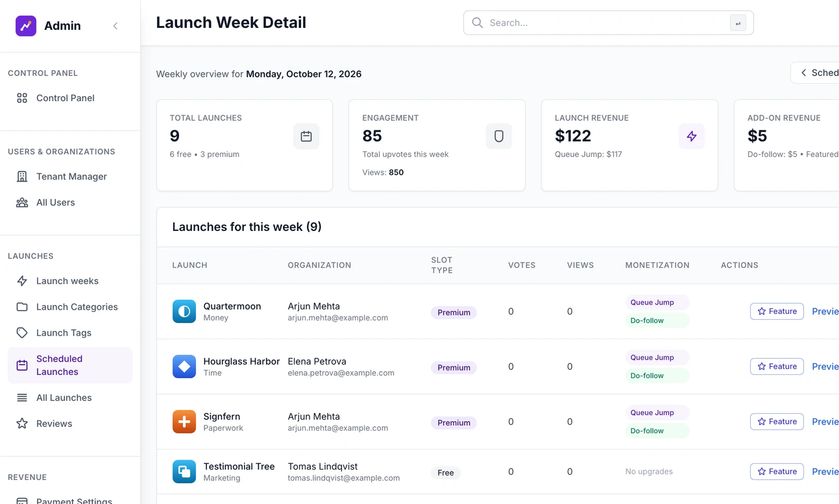Image resolution: width=839 pixels, height=504 pixels.
Task: Click the enter key hint in the search box
Action: [x=738, y=23]
